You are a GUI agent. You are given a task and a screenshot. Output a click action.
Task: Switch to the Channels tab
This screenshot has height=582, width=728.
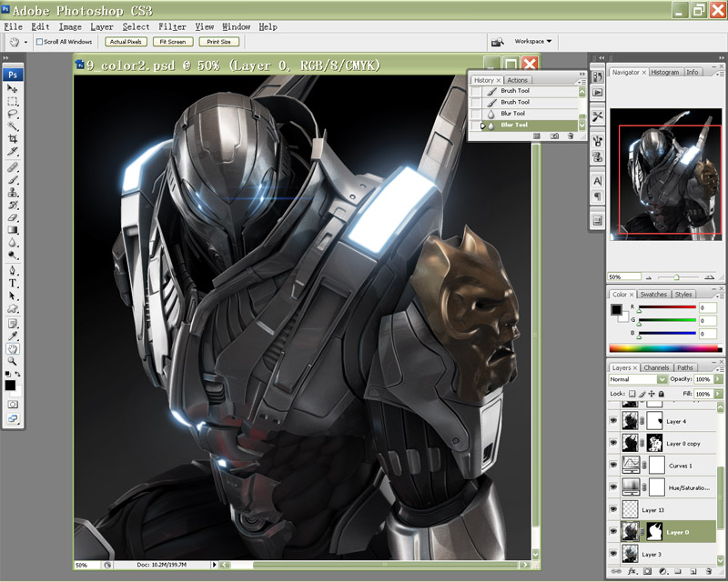point(656,367)
